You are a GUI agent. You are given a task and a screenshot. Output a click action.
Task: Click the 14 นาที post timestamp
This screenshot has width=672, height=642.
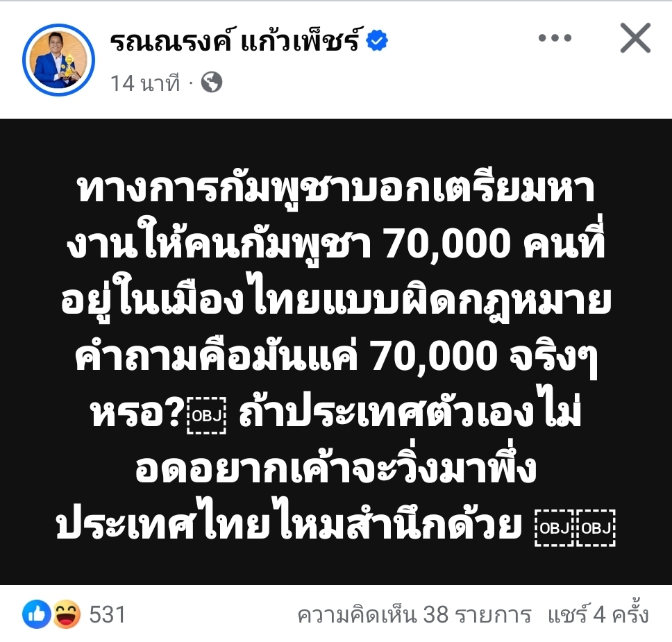click(x=145, y=83)
